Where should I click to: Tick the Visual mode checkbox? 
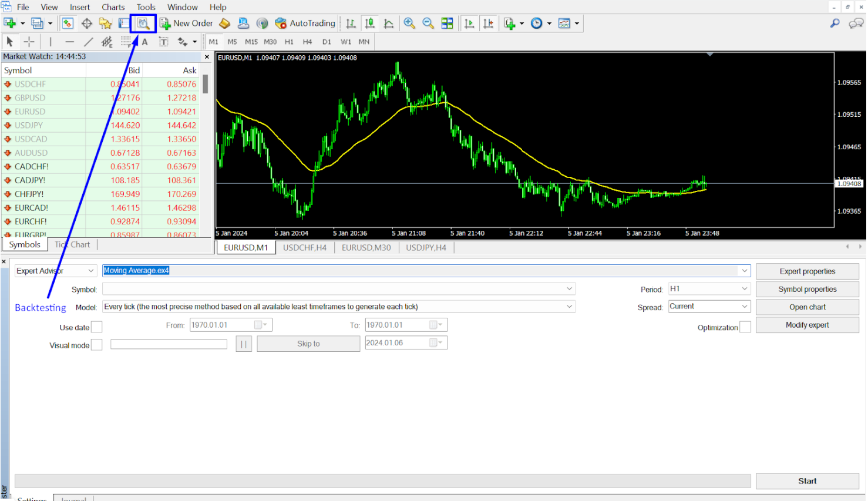point(97,345)
